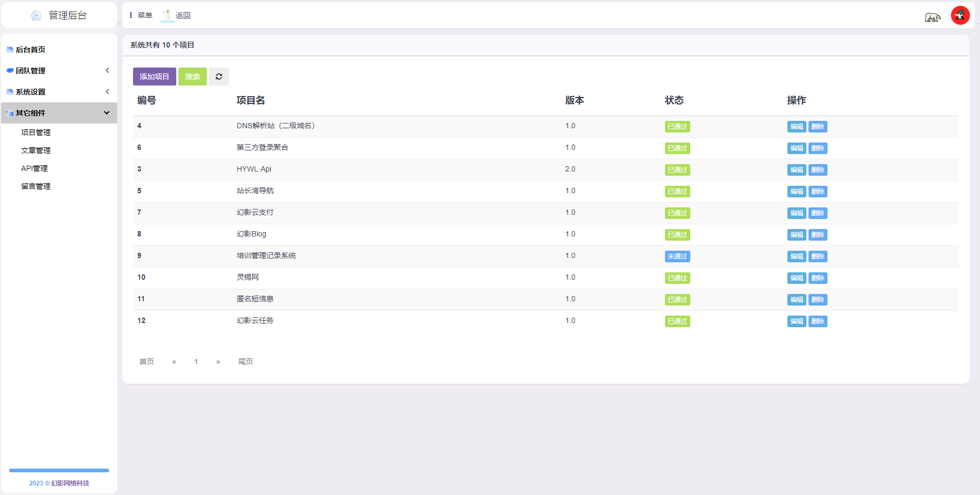Click the blue progress bar in sidebar footer
Image resolution: width=980 pixels, height=495 pixels.
coord(59,470)
